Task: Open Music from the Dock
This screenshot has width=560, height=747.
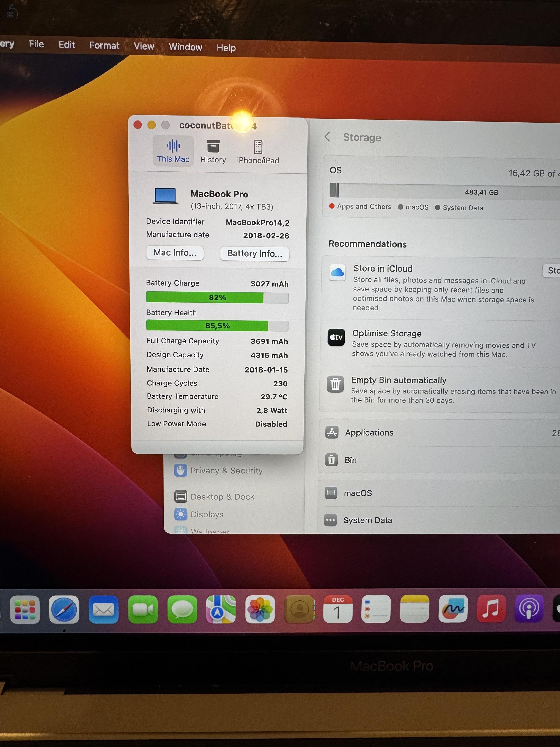Action: point(491,608)
